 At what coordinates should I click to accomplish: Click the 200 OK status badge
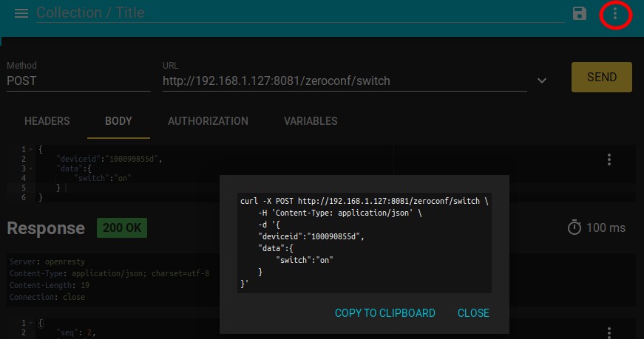pos(122,228)
